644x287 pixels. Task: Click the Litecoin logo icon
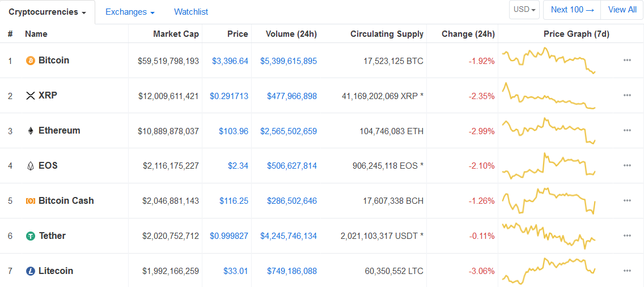[x=31, y=271]
